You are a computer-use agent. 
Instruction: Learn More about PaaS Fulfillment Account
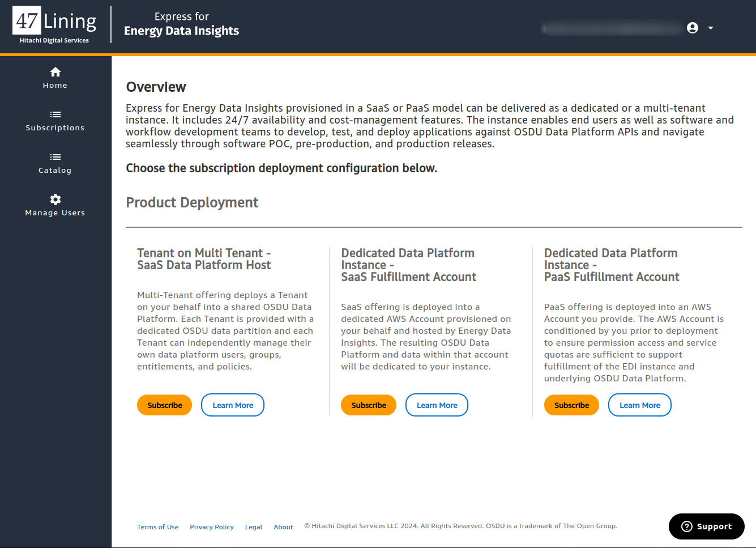tap(640, 405)
